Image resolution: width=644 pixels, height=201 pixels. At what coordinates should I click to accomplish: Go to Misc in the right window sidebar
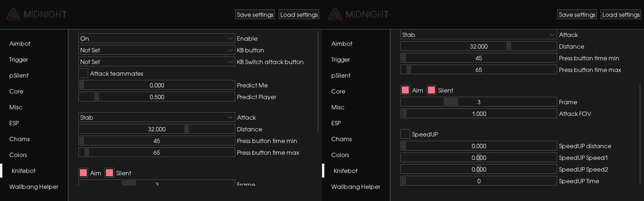338,107
